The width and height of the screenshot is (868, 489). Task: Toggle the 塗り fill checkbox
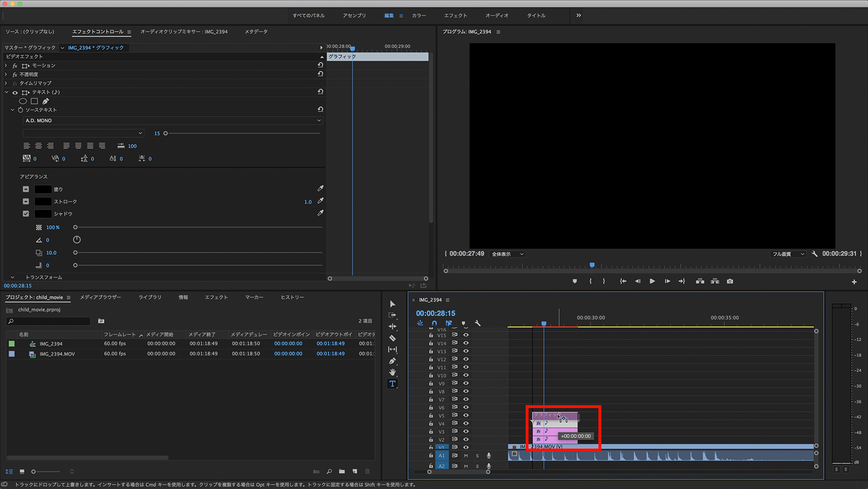[26, 189]
